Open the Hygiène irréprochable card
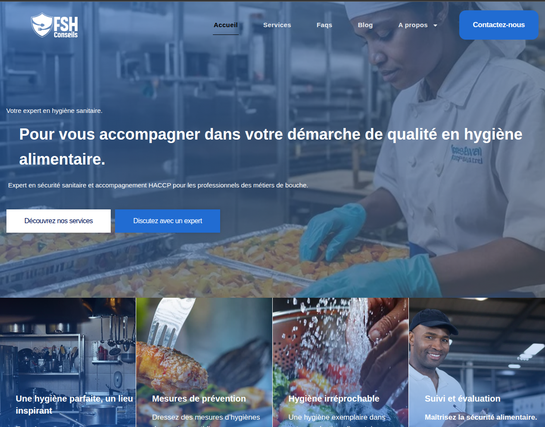Screen dimensions: 545x427 [x=341, y=362]
